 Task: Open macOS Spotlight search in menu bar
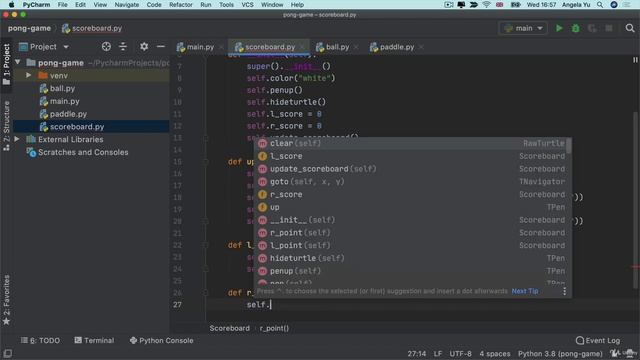(600, 5)
